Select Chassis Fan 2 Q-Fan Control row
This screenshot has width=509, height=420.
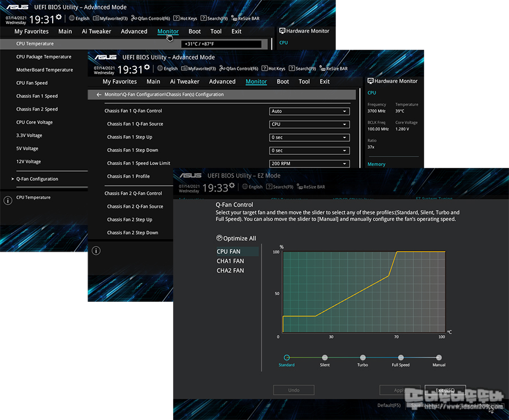pos(133,193)
